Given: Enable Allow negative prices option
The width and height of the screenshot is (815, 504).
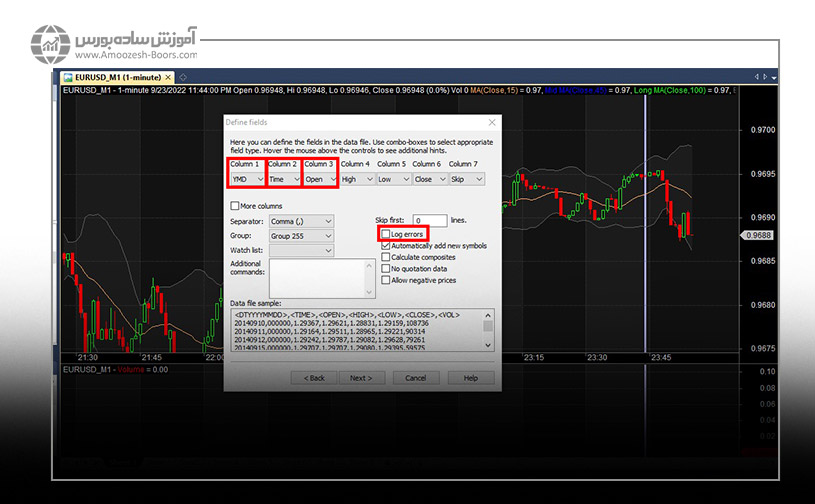Looking at the screenshot, I should pyautogui.click(x=386, y=280).
